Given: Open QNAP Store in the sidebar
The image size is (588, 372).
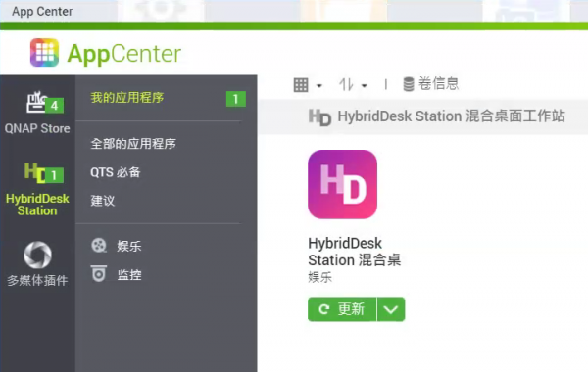Looking at the screenshot, I should pyautogui.click(x=37, y=112).
